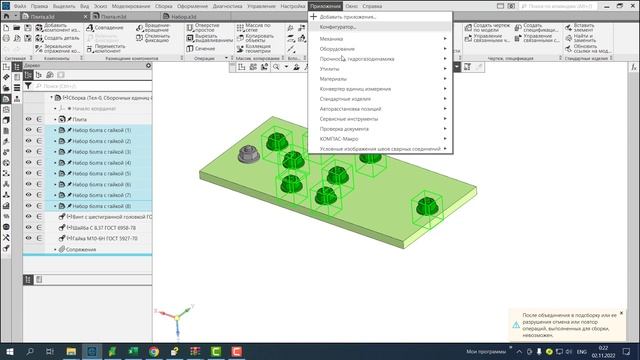Select 'Коллекция геометрии' tool

[253, 49]
